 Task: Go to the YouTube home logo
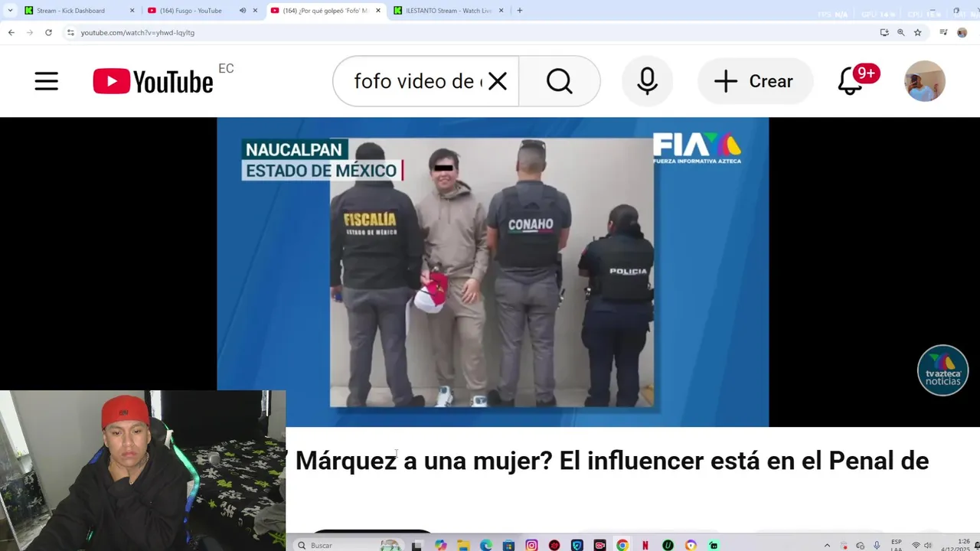153,81
